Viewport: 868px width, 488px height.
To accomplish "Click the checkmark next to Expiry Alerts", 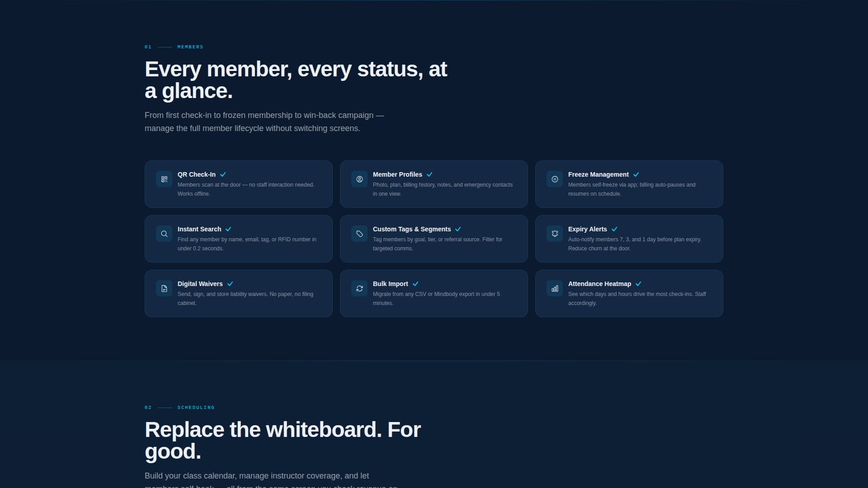I will pos(614,229).
